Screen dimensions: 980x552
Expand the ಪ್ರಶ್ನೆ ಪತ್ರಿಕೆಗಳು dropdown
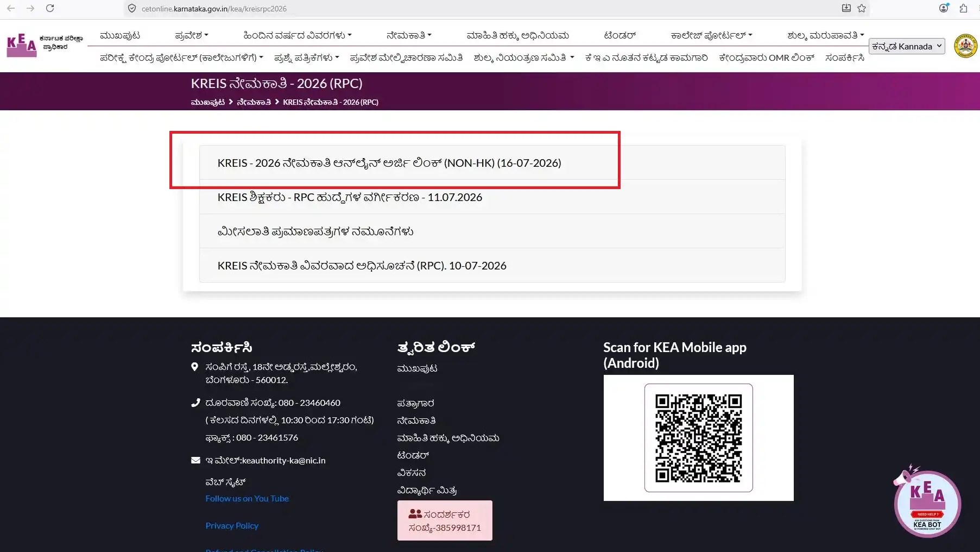click(x=307, y=58)
